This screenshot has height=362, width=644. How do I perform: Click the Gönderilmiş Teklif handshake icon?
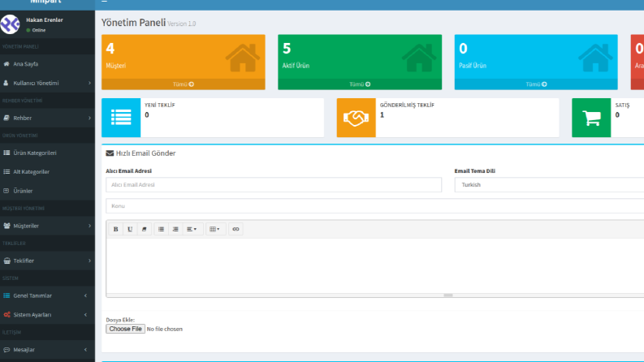click(x=356, y=118)
